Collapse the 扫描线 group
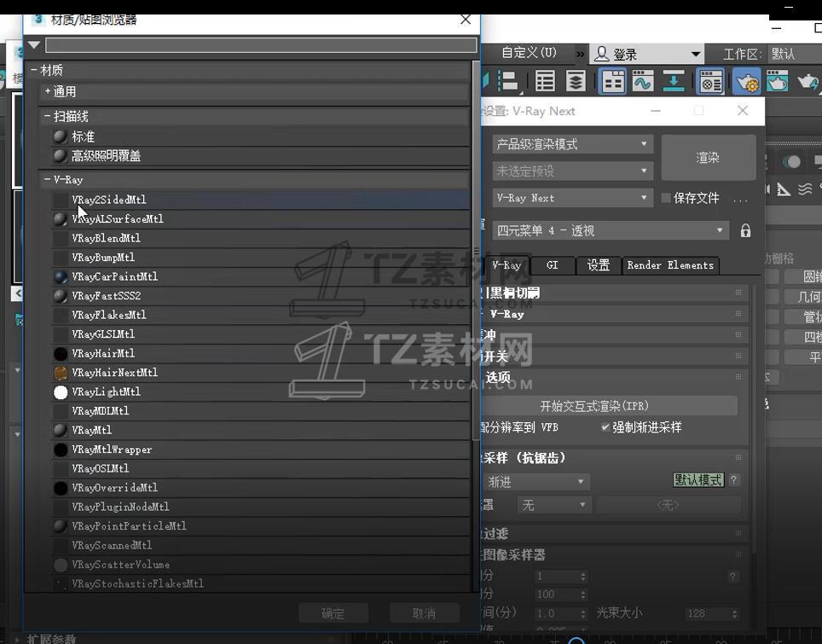Image resolution: width=822 pixels, height=644 pixels. click(x=47, y=116)
